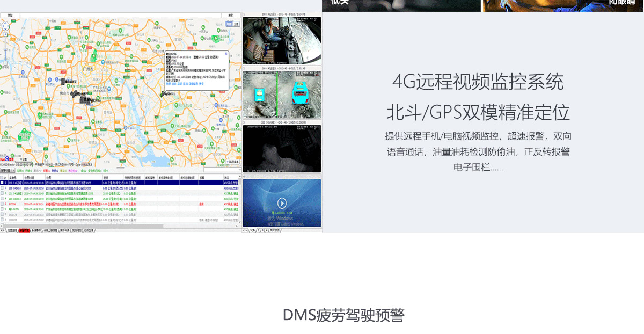Viewport: 644px width, 334px height.
Task: Open the ADAS road camera video pane 2
Action: click(x=282, y=95)
